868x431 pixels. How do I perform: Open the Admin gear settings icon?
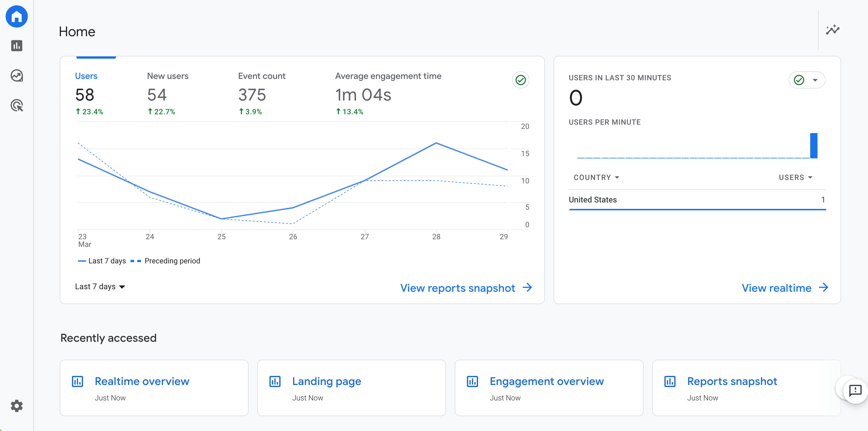17,406
